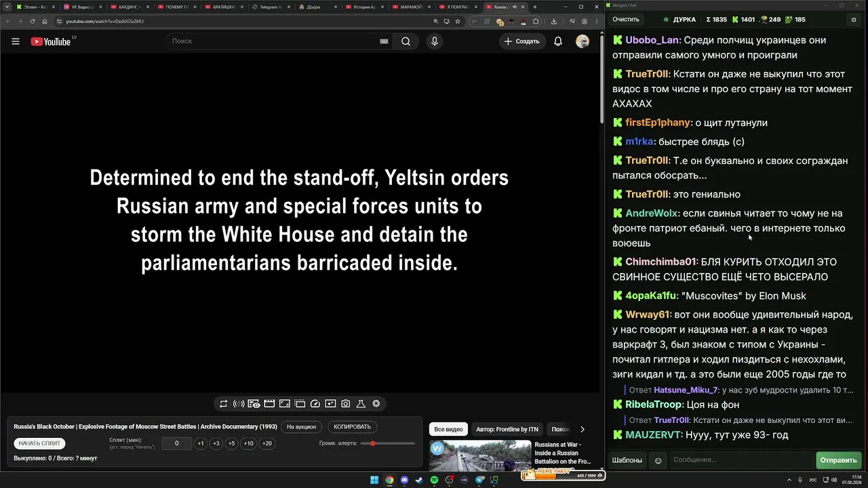This screenshot has height=488, width=868.
Task: Open browser downloads
Action: (x=554, y=21)
